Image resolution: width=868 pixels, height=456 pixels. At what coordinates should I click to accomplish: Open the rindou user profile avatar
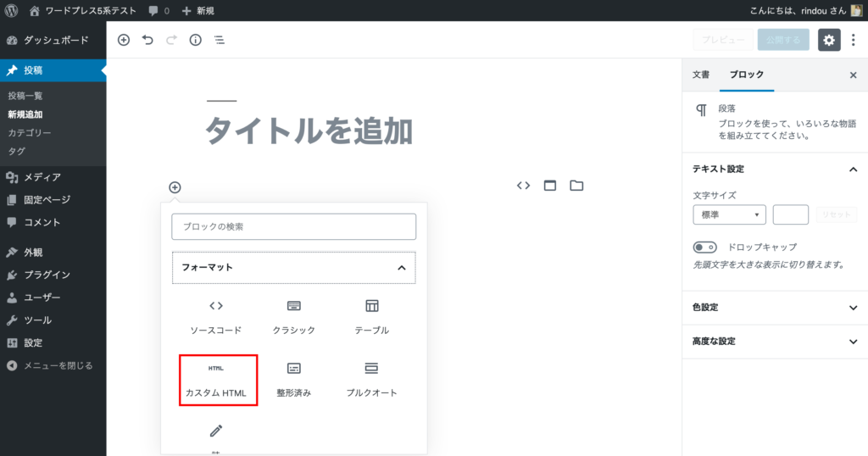coord(856,10)
